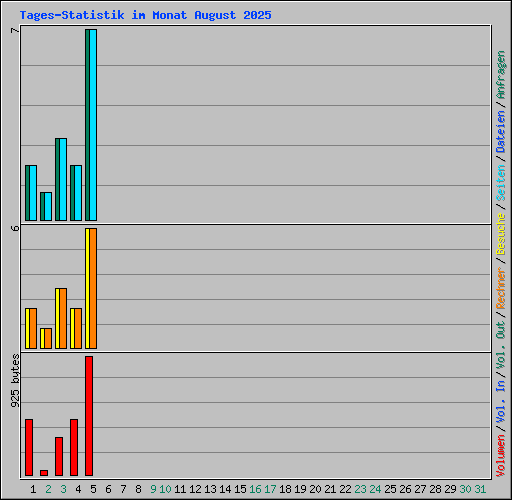Click the small red bar for day 2

click(x=44, y=473)
